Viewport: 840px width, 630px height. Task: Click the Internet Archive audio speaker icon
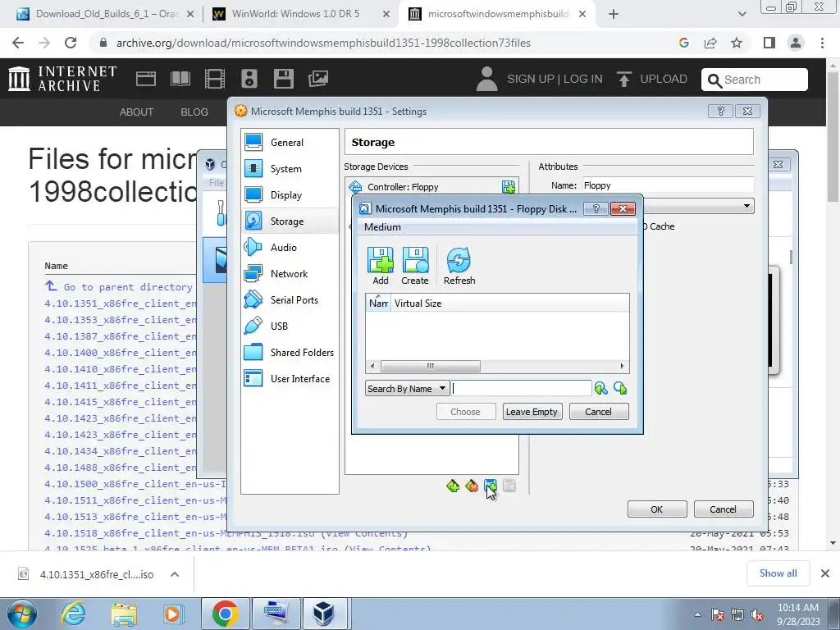click(249, 79)
